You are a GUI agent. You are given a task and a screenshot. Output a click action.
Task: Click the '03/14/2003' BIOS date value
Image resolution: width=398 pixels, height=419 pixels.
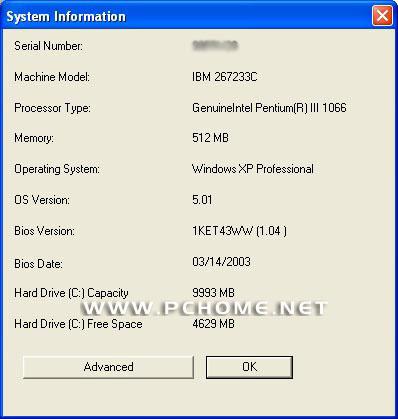pyautogui.click(x=221, y=262)
